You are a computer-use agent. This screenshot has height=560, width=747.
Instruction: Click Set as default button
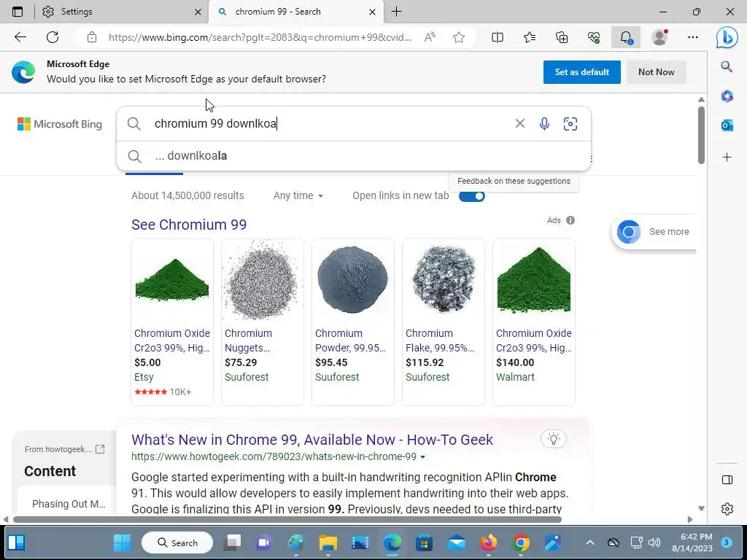coord(581,72)
